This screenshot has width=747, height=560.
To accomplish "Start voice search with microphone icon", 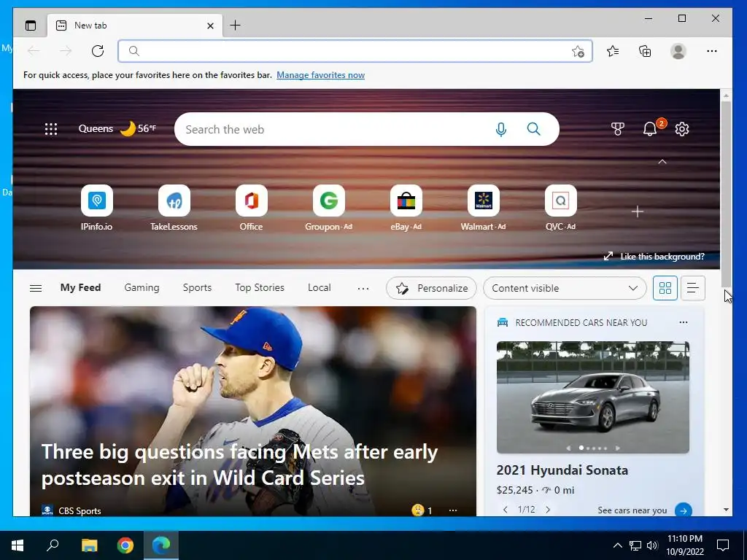I will pyautogui.click(x=500, y=129).
